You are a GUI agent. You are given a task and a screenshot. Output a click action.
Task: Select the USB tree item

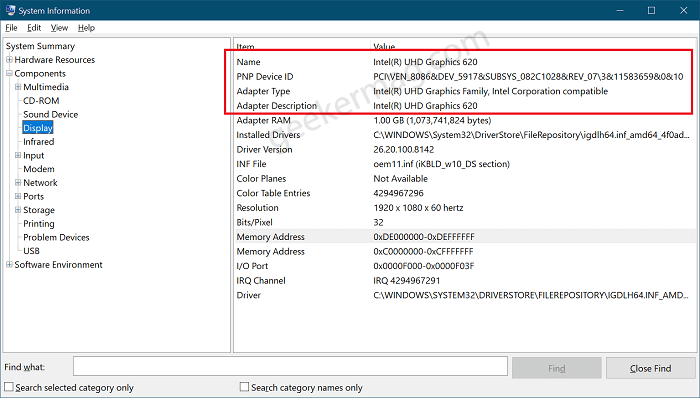click(x=31, y=251)
